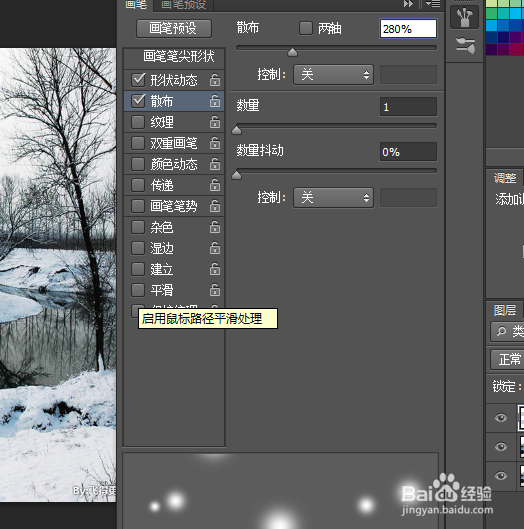Hide the bottom layer via eye icon
The image size is (524, 529).
click(x=501, y=476)
